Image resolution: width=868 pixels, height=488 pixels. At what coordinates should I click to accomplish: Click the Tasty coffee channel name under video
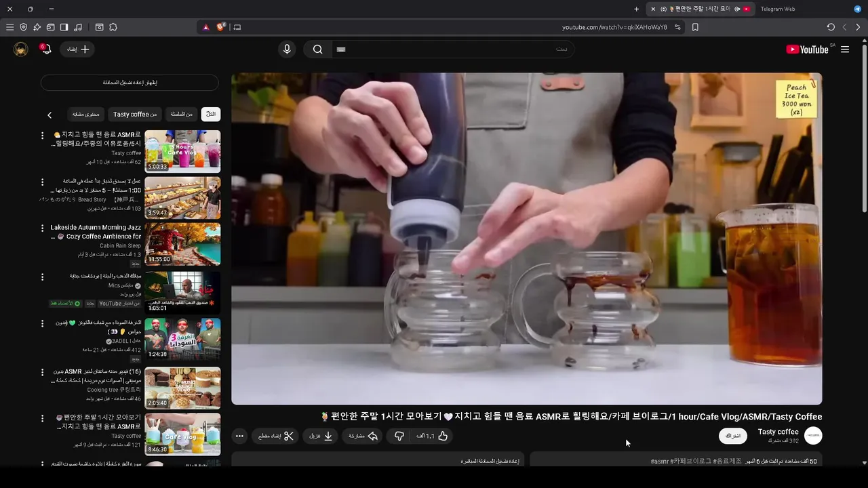click(x=778, y=432)
